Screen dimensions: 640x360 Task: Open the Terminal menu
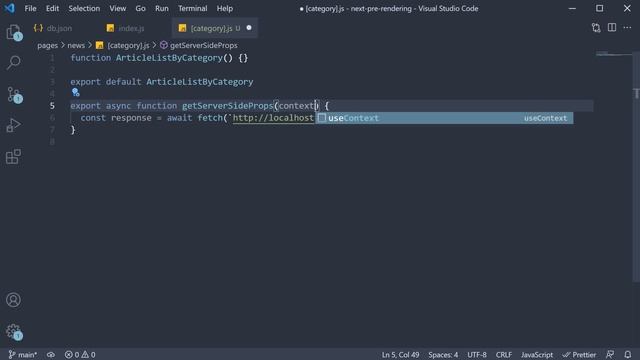point(192,8)
